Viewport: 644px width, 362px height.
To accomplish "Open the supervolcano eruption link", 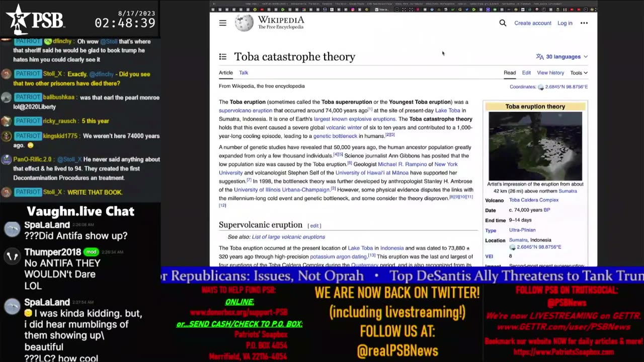I will 246,111.
